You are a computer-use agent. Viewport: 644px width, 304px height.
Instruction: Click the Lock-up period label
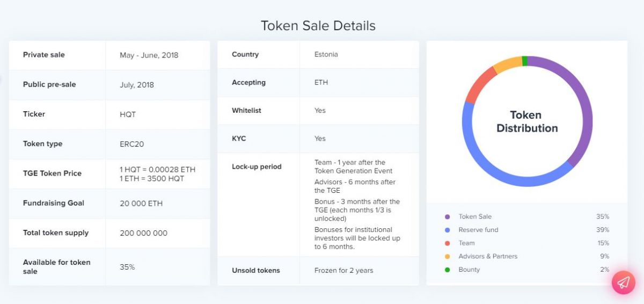257,167
